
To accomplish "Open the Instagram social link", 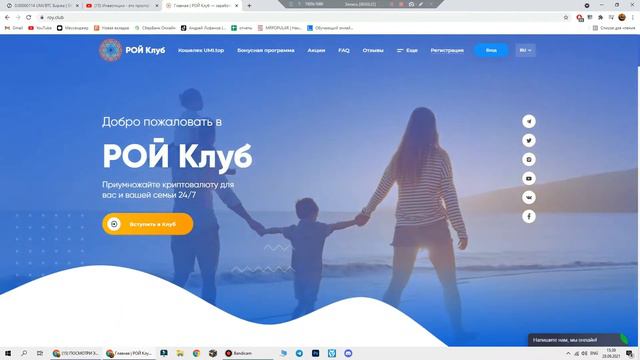I will pyautogui.click(x=529, y=159).
